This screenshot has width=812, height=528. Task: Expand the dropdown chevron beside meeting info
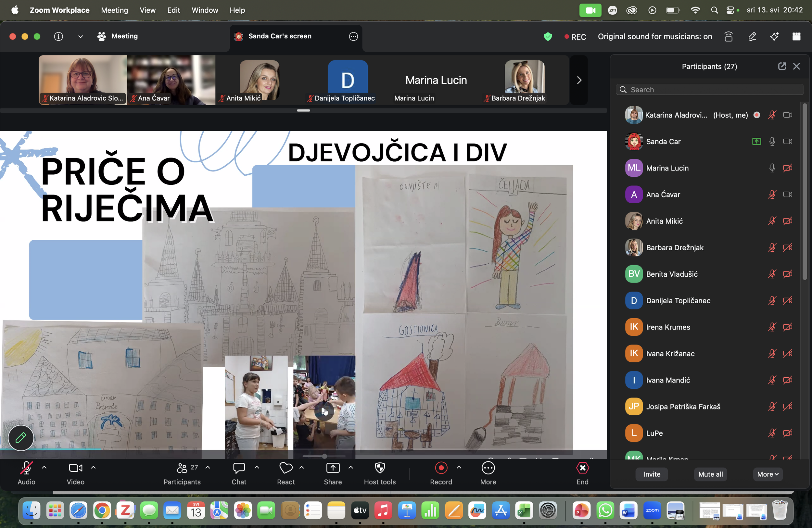tap(81, 36)
